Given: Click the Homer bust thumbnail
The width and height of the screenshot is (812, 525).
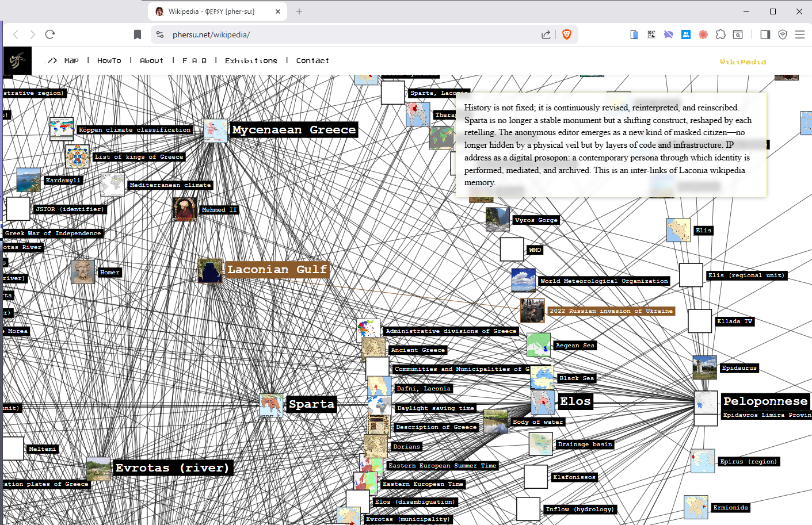Looking at the screenshot, I should click(83, 272).
